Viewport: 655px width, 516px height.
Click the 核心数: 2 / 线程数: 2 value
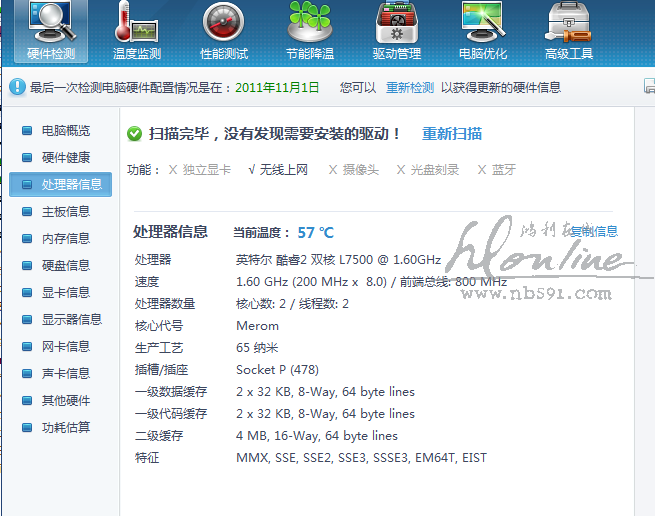pyautogui.click(x=292, y=304)
